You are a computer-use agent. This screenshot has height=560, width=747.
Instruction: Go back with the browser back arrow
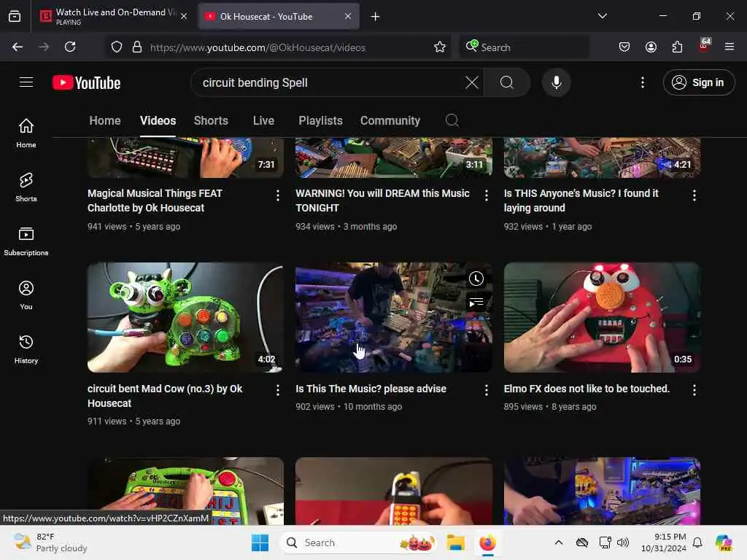point(18,47)
